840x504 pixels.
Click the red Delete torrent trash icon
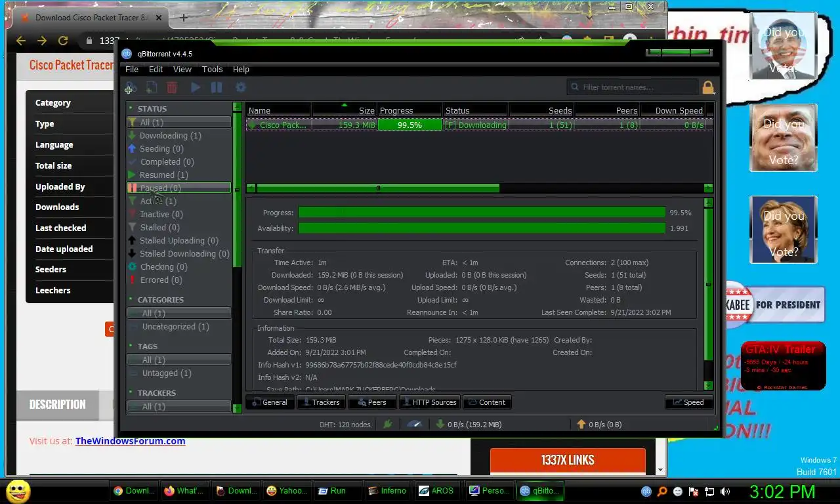click(x=172, y=87)
